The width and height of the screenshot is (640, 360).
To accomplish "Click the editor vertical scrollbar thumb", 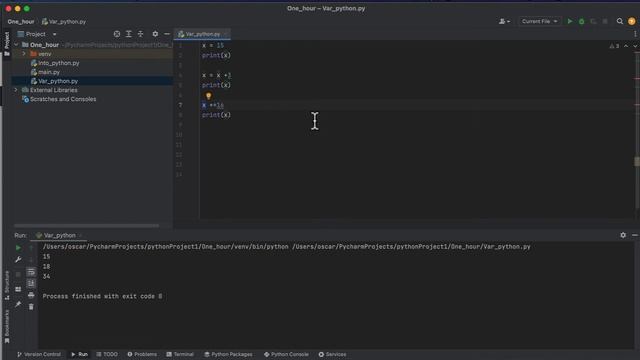I will pos(637,162).
